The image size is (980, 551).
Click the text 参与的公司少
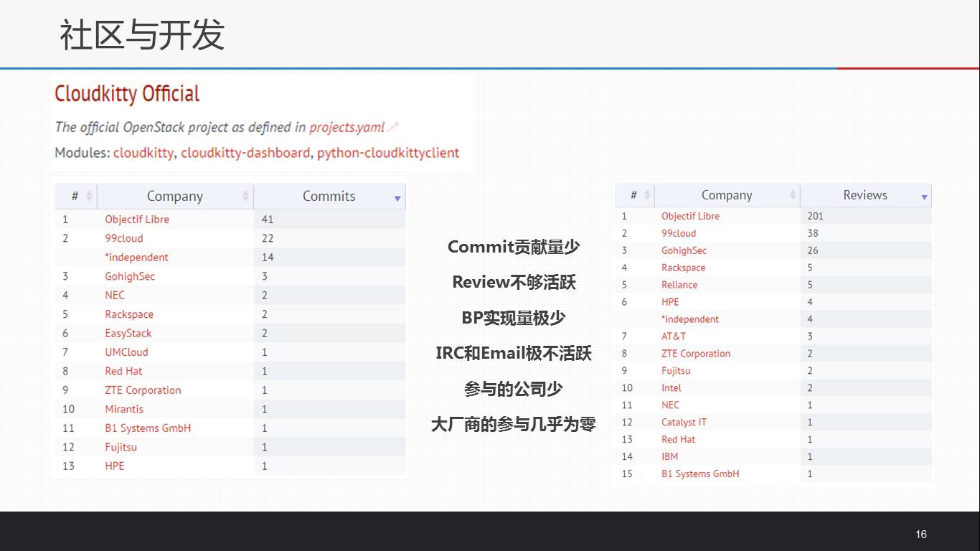click(x=514, y=389)
